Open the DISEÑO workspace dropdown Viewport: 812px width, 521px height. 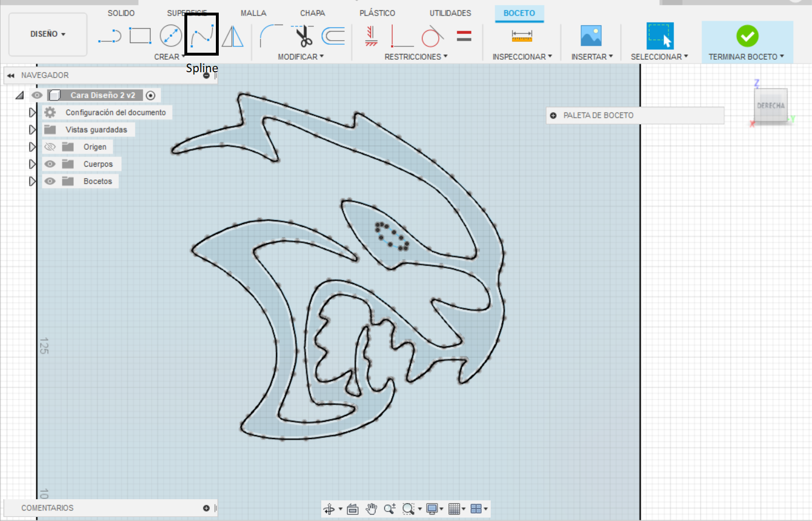tap(48, 34)
